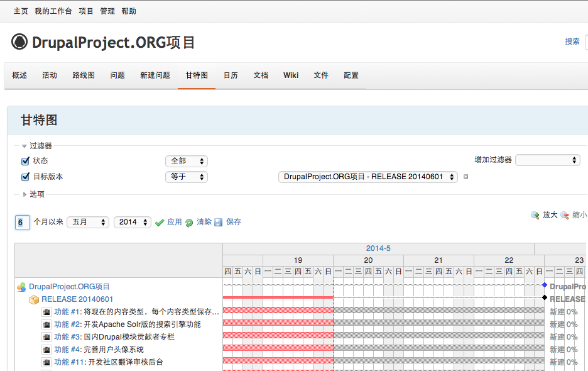Screen dimensions: 588x371
Task: Open 我的工作台 in top menu
Action: coord(53,11)
